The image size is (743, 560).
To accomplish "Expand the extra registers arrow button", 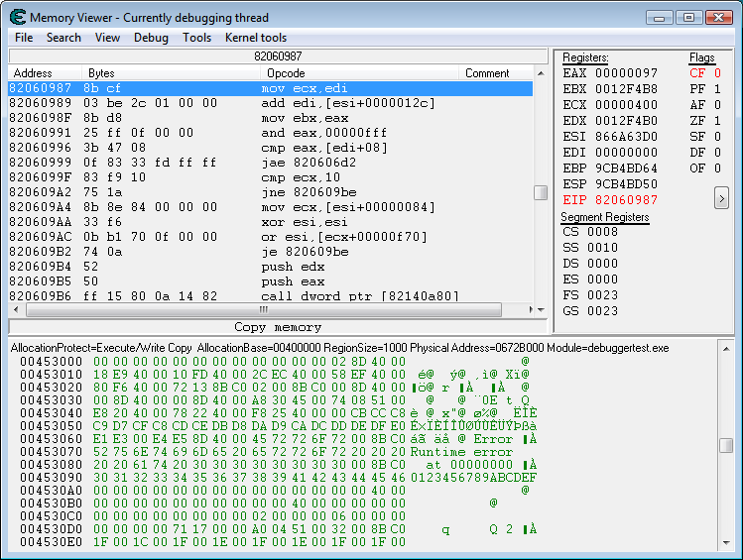I will click(x=721, y=198).
